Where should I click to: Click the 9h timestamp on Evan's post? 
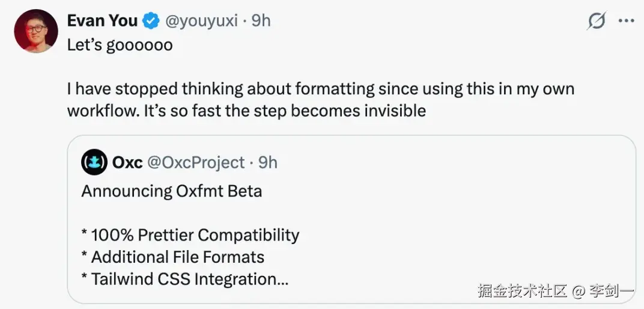coord(261,21)
